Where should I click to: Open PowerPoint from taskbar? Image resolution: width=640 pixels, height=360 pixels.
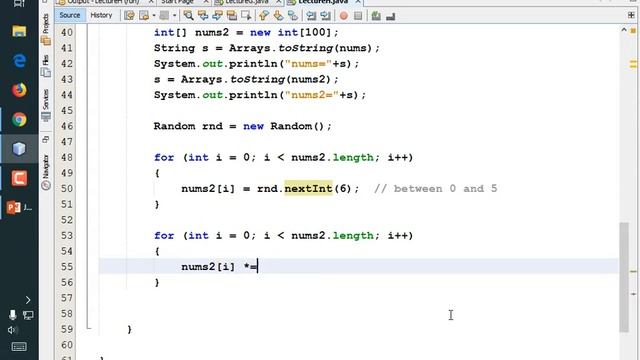[19, 208]
